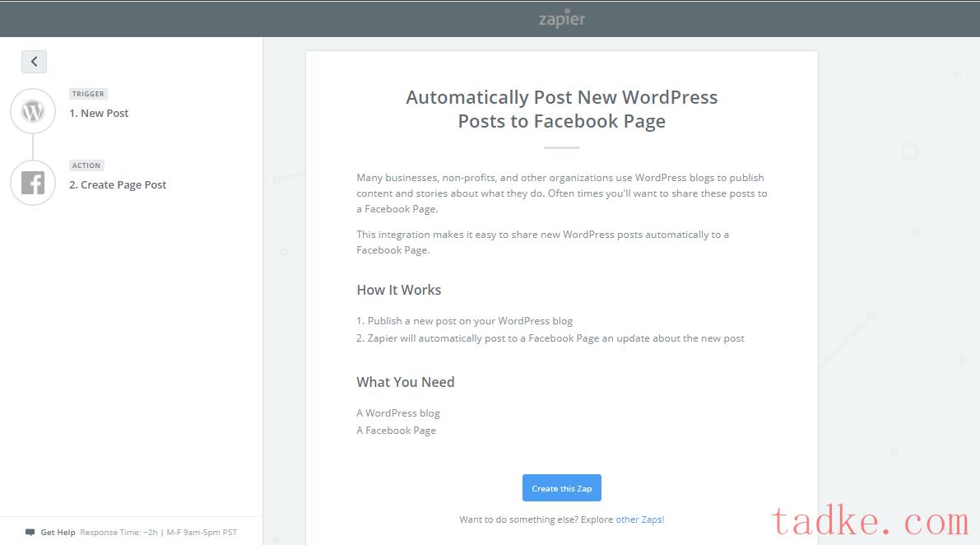Click the Zapier logo in header

coord(562,19)
